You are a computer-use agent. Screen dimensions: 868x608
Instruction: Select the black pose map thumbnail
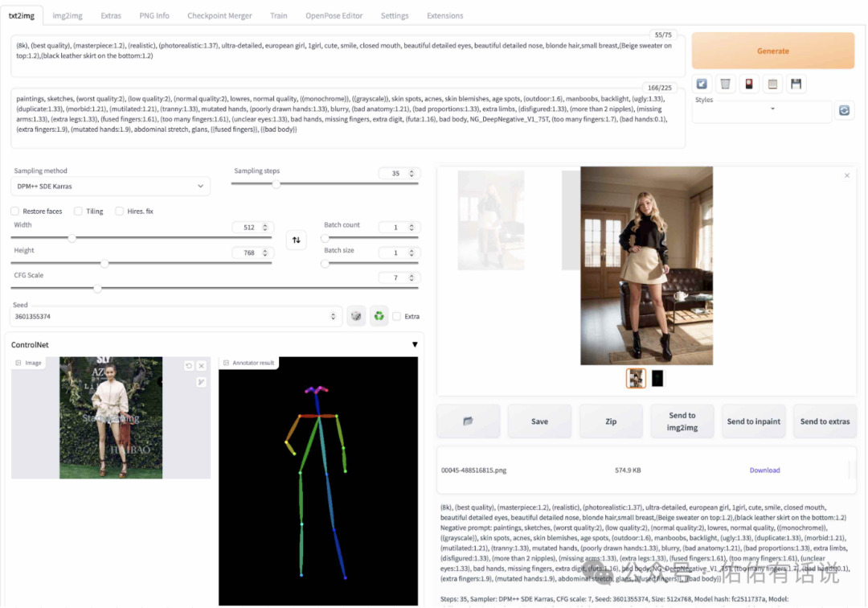(x=657, y=378)
